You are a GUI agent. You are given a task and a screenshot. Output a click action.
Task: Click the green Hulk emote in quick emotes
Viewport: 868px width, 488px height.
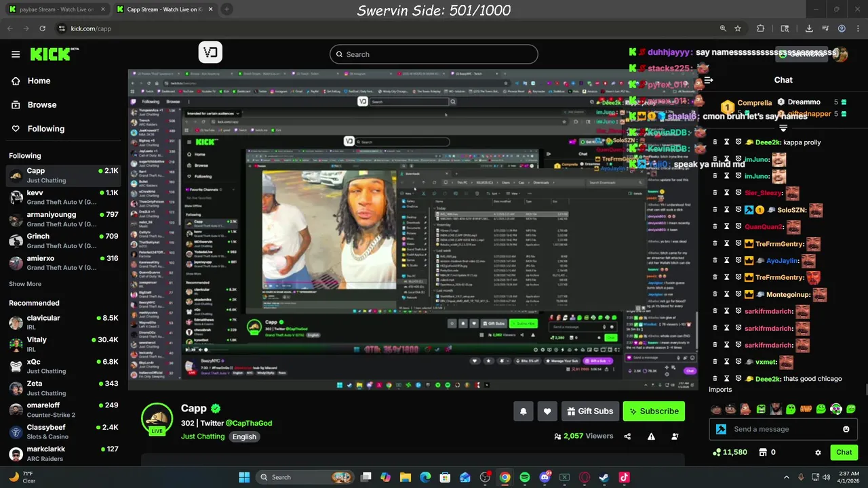[761, 409]
